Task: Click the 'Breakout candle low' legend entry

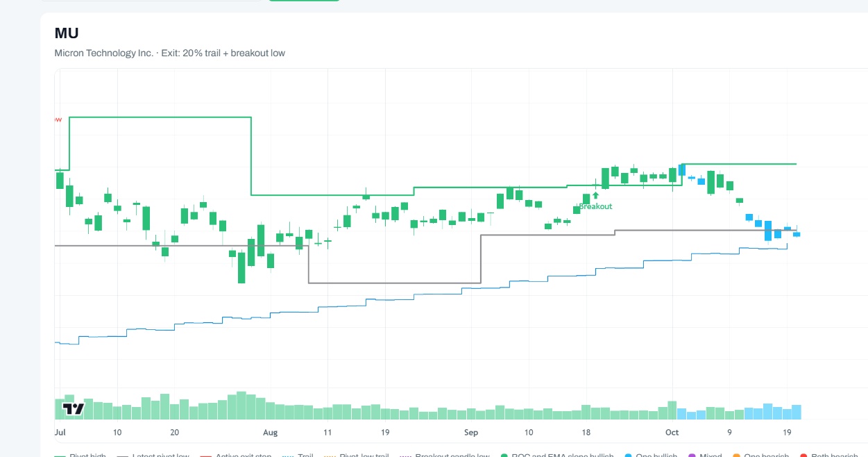Action: click(x=445, y=456)
